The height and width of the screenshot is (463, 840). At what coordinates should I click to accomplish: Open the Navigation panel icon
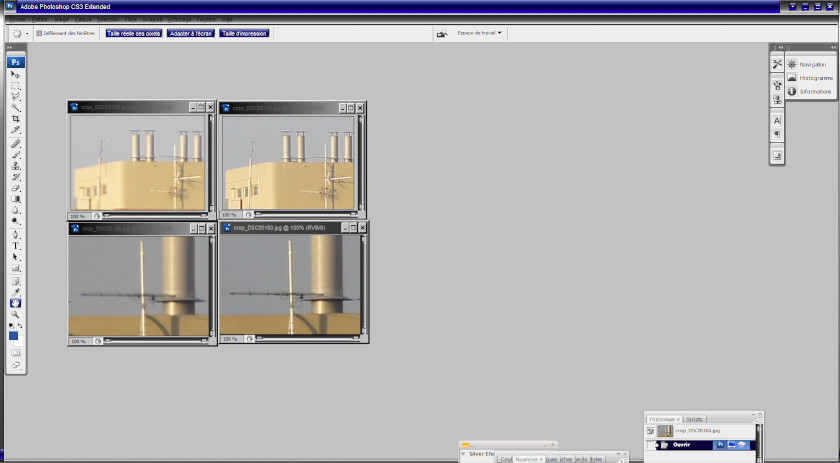click(x=792, y=64)
